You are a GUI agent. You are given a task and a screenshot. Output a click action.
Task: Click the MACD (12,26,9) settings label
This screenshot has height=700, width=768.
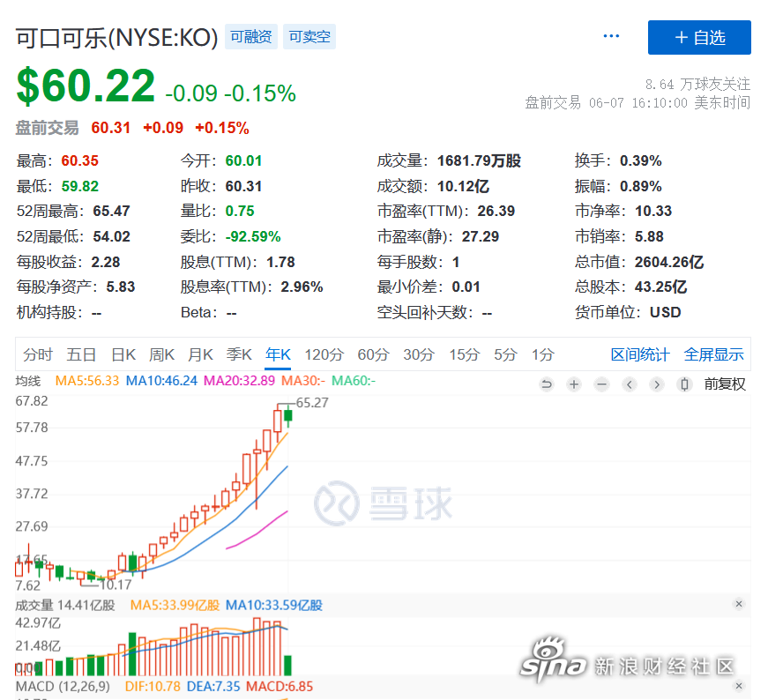pos(63,686)
